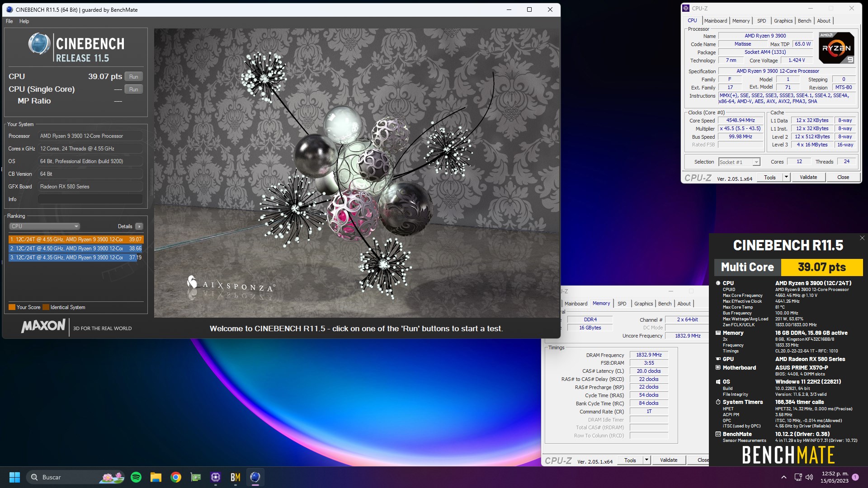Click the Memory section icon in BenchMate panel
Screen dimensions: 868x488
pos(718,333)
